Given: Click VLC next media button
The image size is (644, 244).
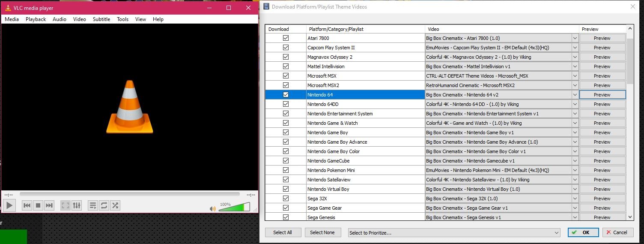Looking at the screenshot, I should pyautogui.click(x=49, y=205).
